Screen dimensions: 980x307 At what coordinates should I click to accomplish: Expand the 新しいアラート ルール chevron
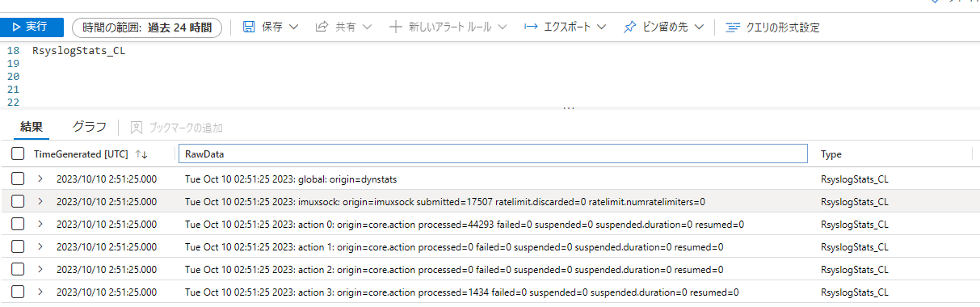(x=502, y=27)
